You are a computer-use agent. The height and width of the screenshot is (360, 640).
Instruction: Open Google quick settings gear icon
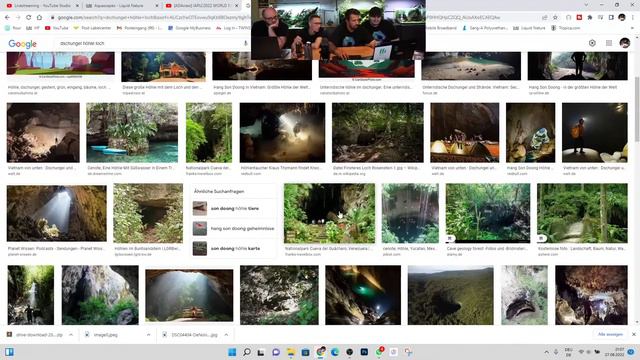click(x=592, y=43)
